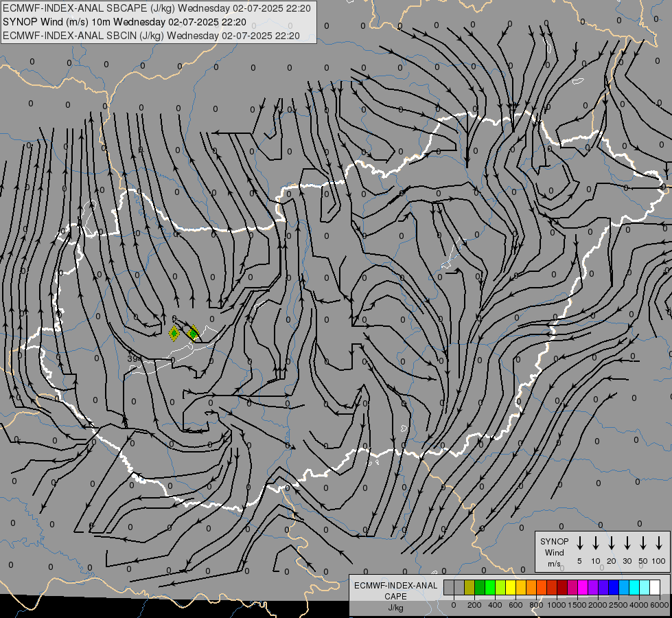
Task: Pick the purple swatch before 2000
Action: 592,587
